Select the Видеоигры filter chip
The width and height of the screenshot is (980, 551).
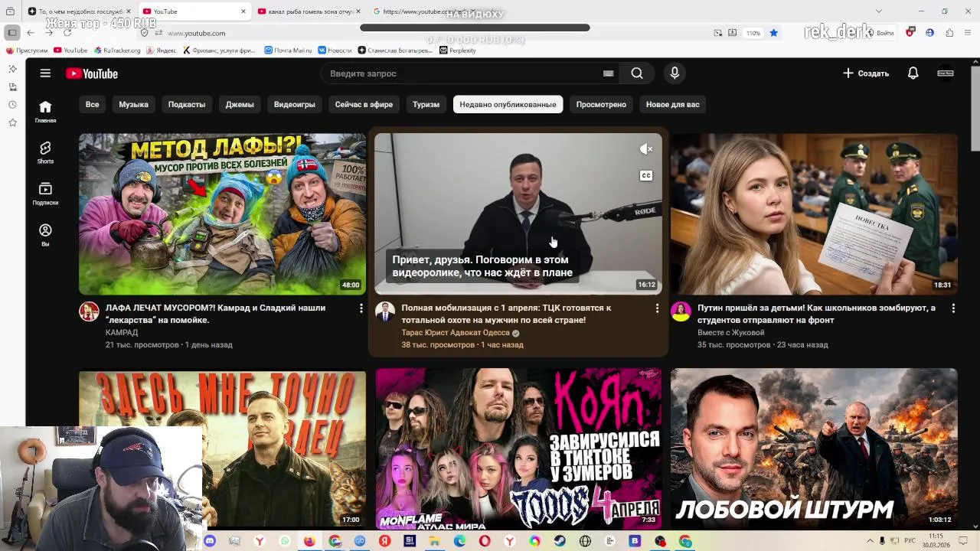[295, 104]
